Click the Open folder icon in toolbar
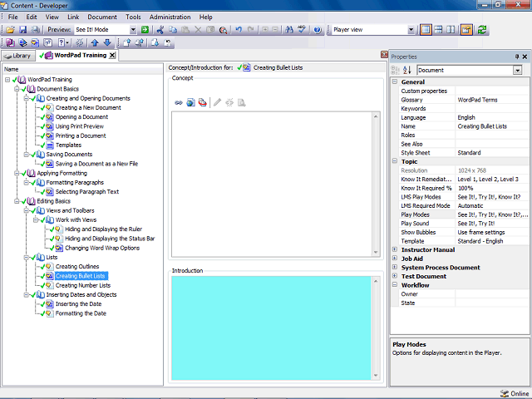 click(10, 30)
